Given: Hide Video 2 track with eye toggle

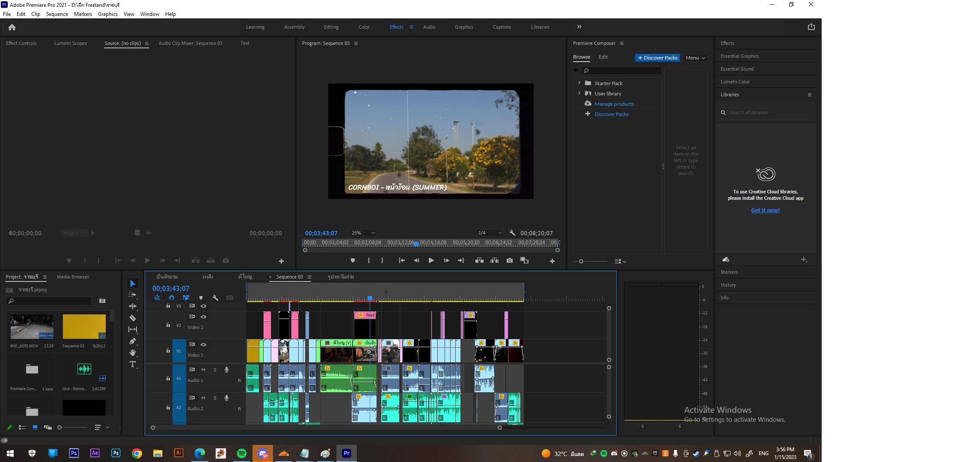Looking at the screenshot, I should point(204,317).
